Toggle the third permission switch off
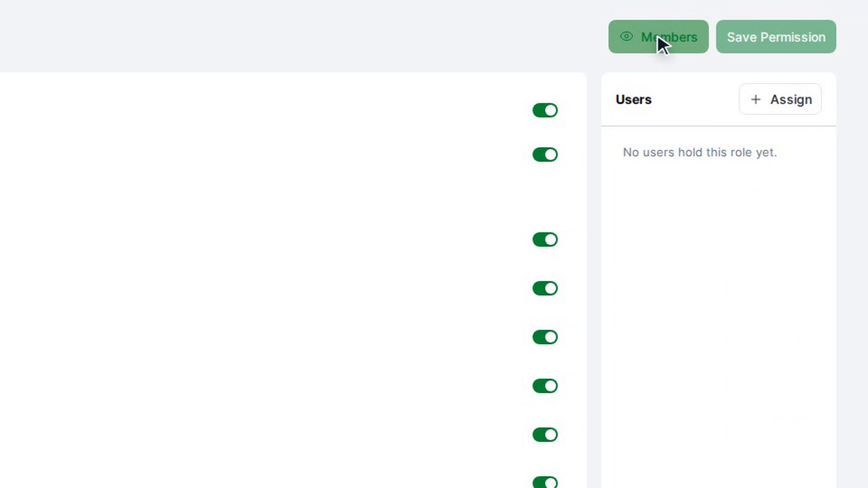This screenshot has width=868, height=488. 545,239
